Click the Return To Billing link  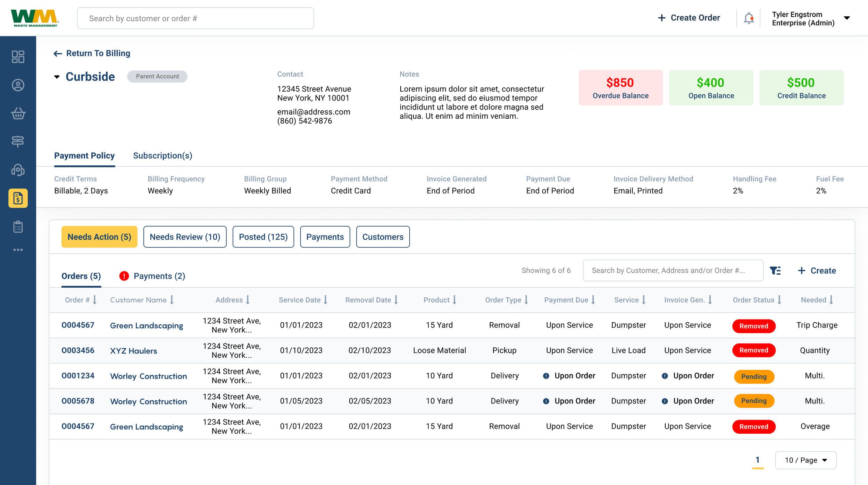click(x=92, y=53)
